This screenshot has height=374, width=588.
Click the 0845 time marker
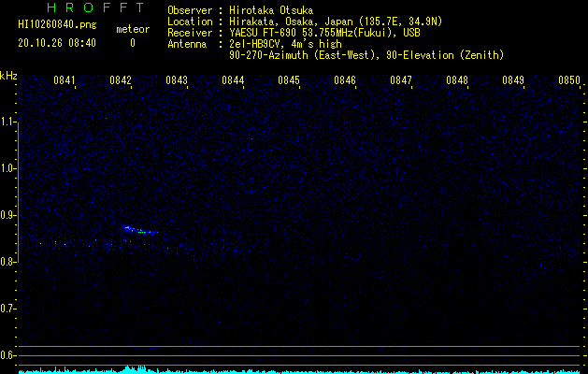click(x=289, y=80)
